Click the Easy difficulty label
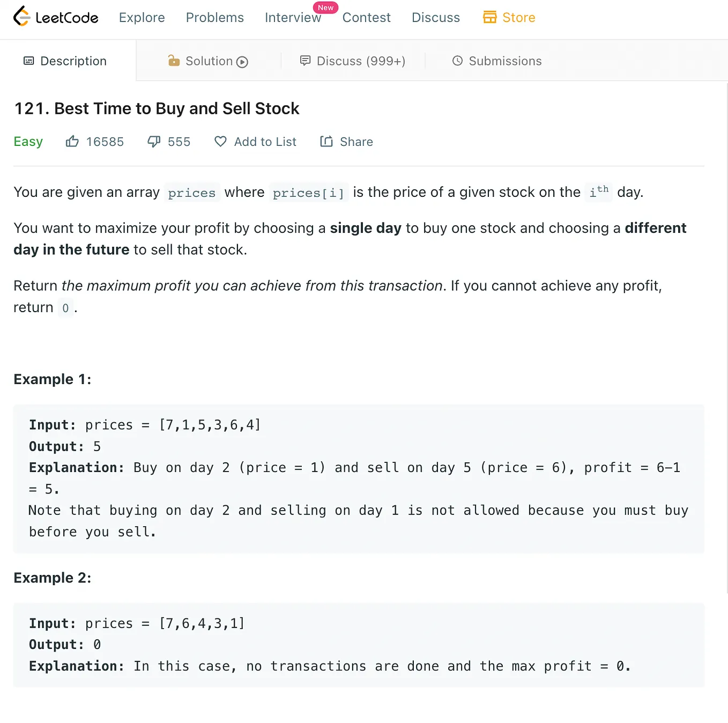Image resolution: width=728 pixels, height=723 pixels. coord(28,142)
